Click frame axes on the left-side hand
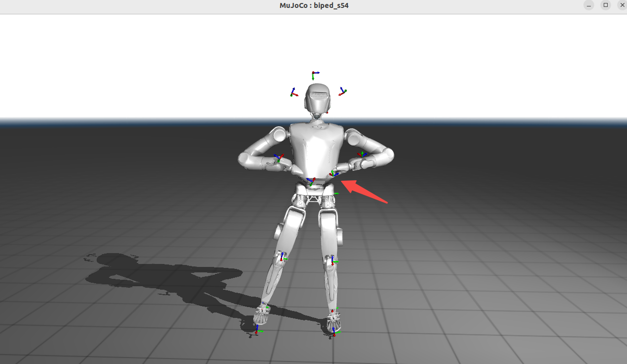 [x=279, y=158]
